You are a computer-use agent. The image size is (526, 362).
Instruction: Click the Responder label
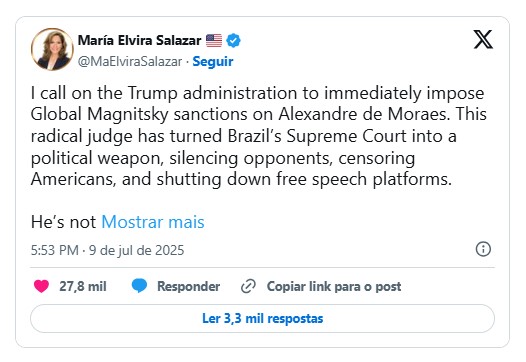pyautogui.click(x=189, y=287)
